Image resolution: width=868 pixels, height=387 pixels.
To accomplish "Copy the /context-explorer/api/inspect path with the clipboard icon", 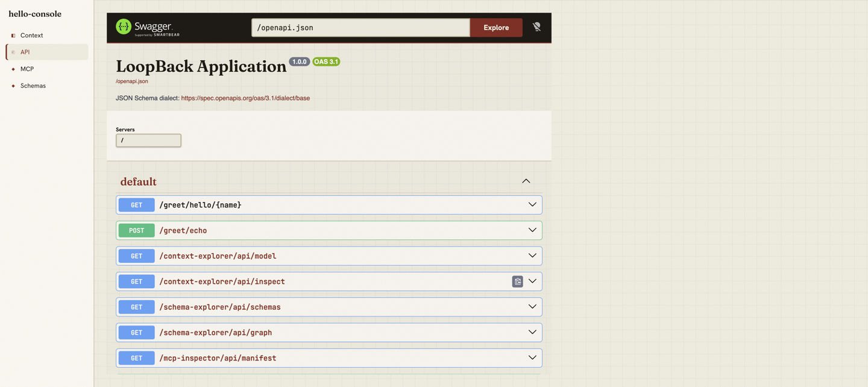I will 517,282.
